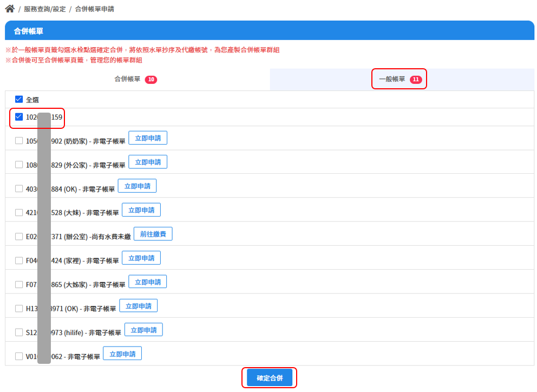Open 服務查詢/設定 breadcrumb link
This screenshot has width=537, height=392.
(x=44, y=9)
